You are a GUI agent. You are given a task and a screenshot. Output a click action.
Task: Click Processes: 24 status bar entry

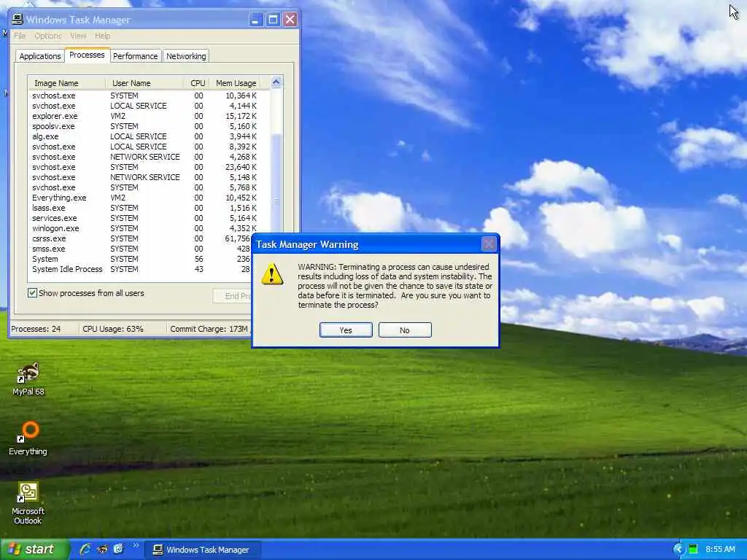[x=44, y=329]
